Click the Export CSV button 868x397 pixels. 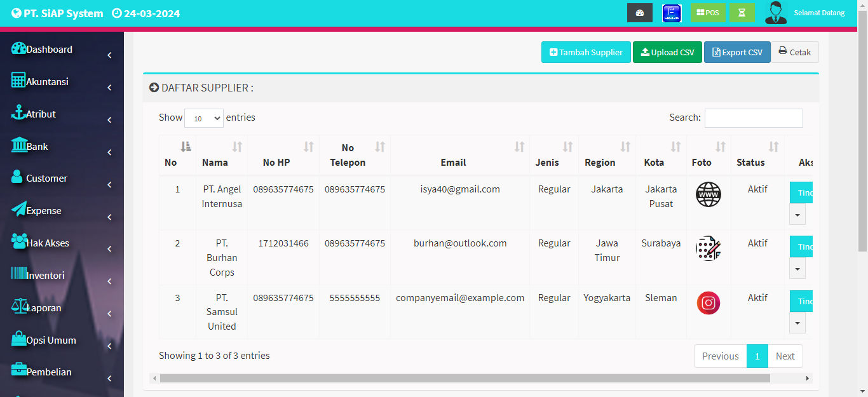point(737,52)
